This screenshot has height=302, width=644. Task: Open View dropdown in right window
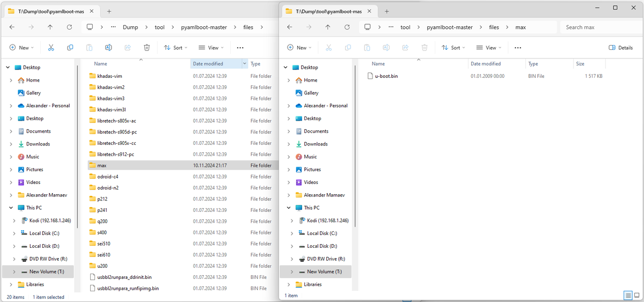pyautogui.click(x=489, y=48)
